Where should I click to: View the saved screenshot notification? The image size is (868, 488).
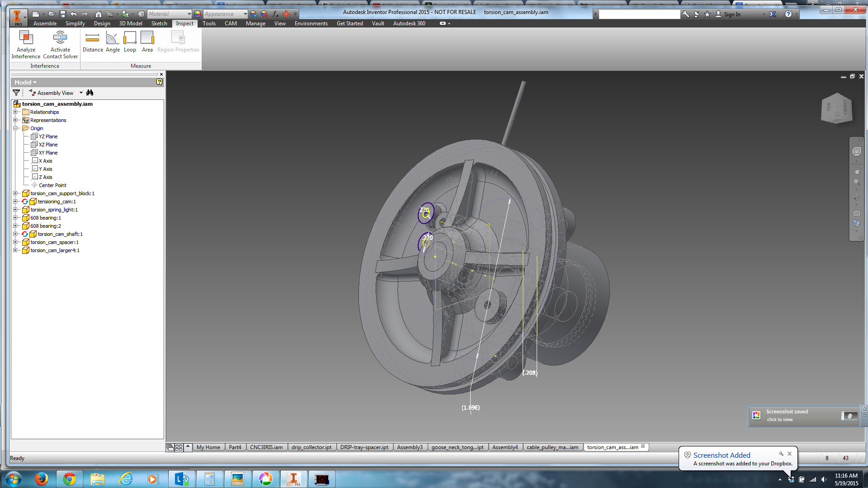[804, 416]
